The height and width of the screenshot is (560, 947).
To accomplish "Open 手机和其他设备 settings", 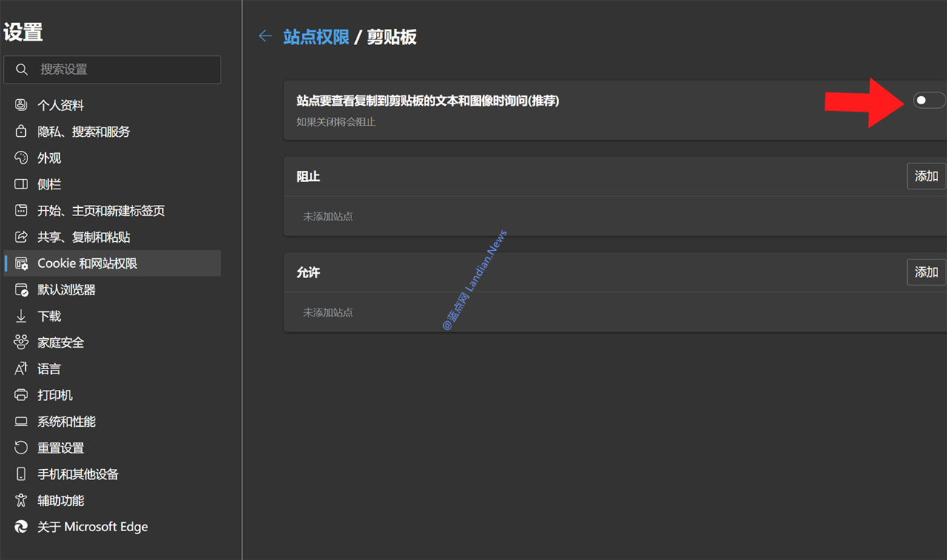I will click(x=112, y=474).
